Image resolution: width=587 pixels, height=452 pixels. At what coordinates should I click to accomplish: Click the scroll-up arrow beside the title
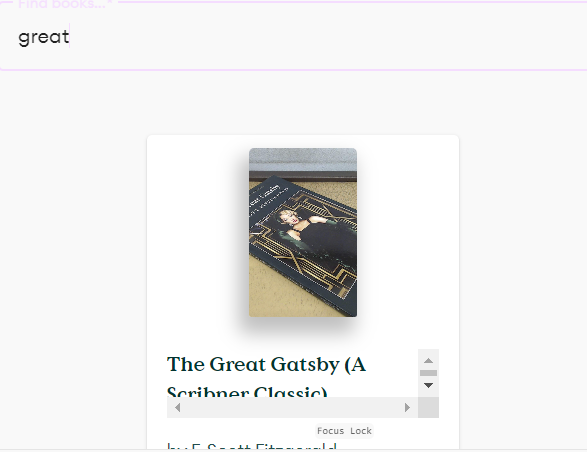(x=428, y=361)
